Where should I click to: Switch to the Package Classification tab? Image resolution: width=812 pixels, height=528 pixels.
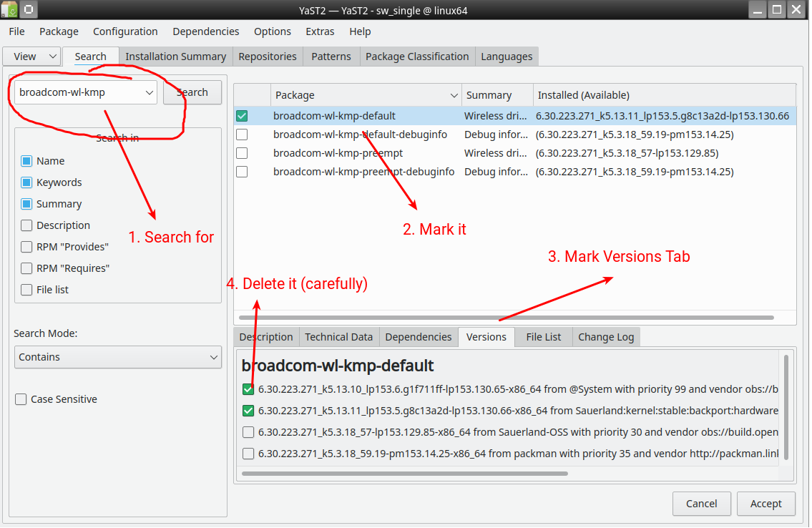(417, 57)
